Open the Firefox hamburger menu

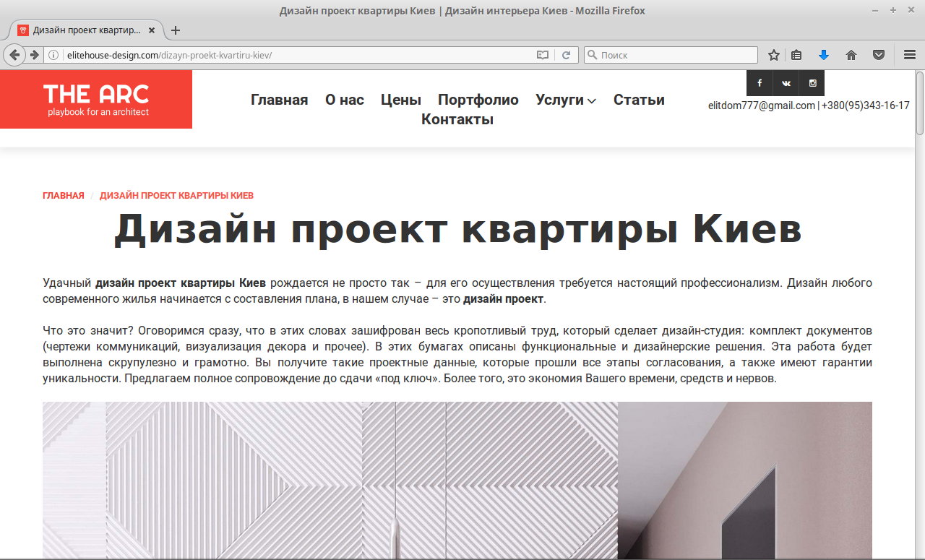[x=910, y=55]
